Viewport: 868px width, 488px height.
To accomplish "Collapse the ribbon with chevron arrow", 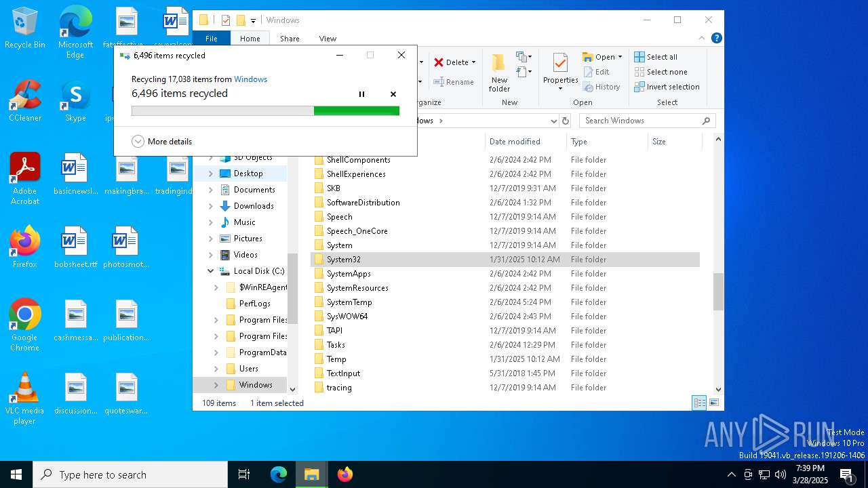I will [x=703, y=39].
